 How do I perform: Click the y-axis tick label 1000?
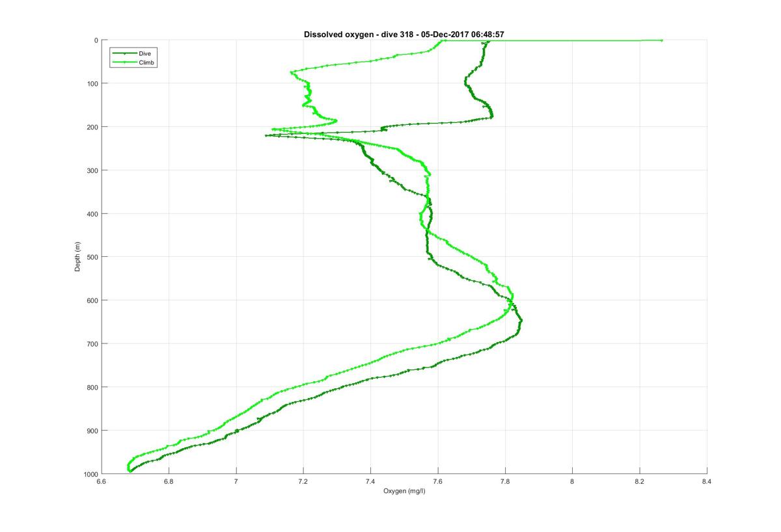click(x=92, y=473)
